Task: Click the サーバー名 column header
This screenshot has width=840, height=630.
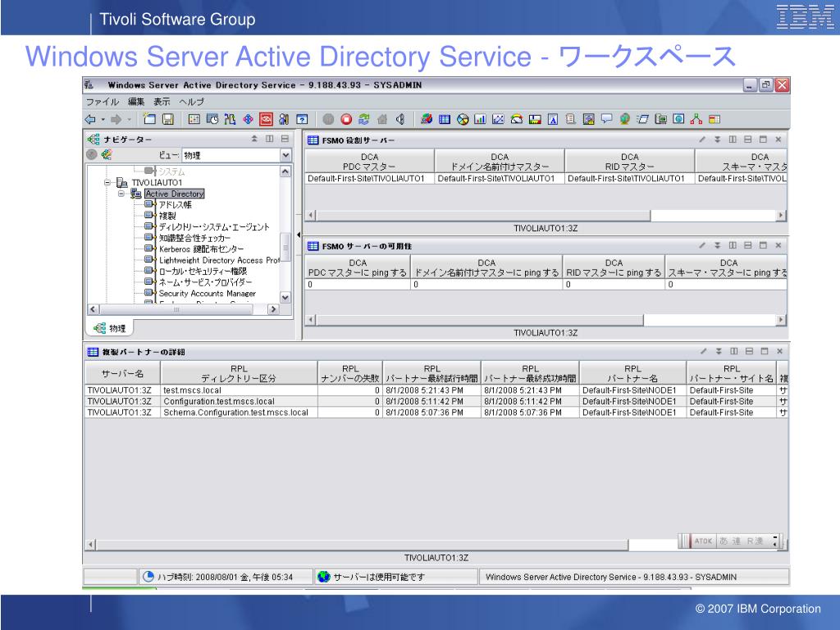Action: [123, 373]
